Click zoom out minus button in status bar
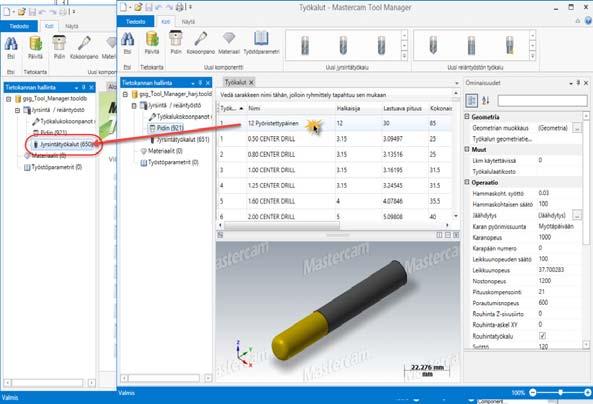Viewport: 593px width, 404px height. [533, 393]
